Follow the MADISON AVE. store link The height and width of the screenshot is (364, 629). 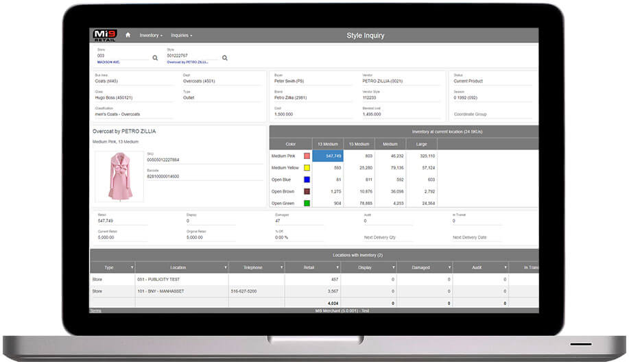pyautogui.click(x=108, y=62)
